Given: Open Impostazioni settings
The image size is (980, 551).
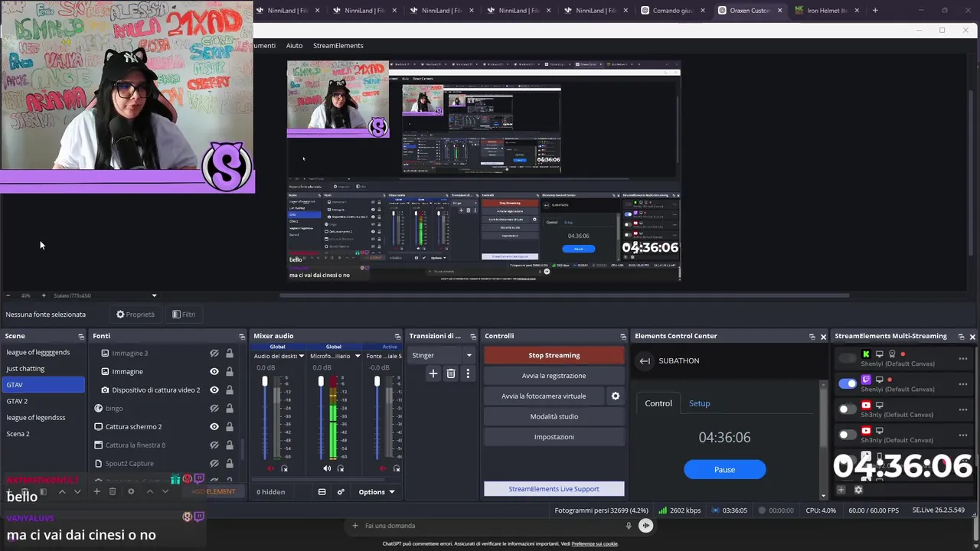Looking at the screenshot, I should (x=554, y=437).
